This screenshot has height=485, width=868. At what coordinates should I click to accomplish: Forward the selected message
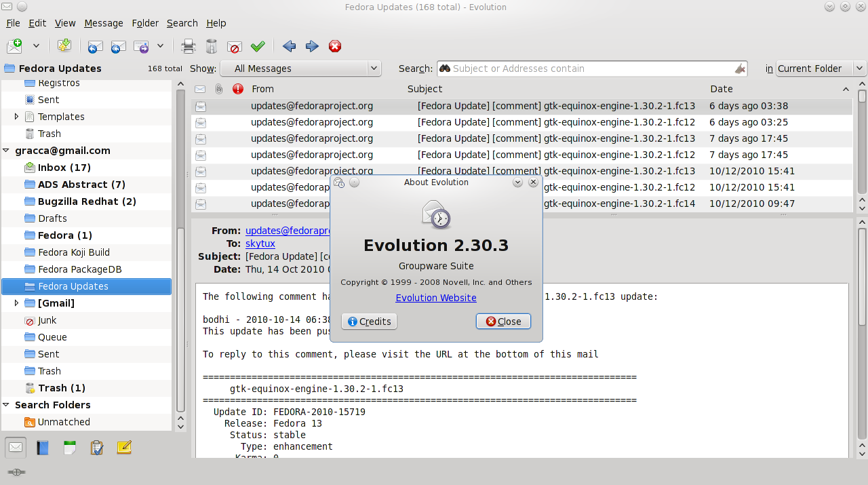point(141,46)
